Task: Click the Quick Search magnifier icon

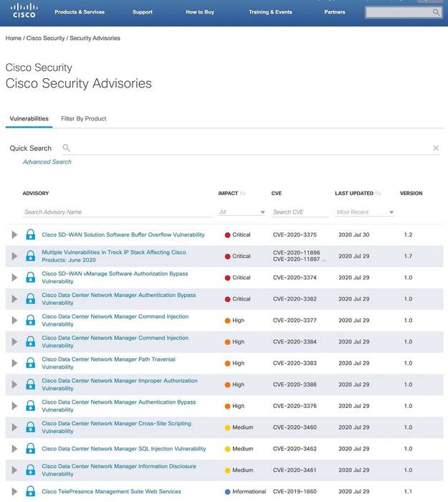Action: pyautogui.click(x=66, y=148)
